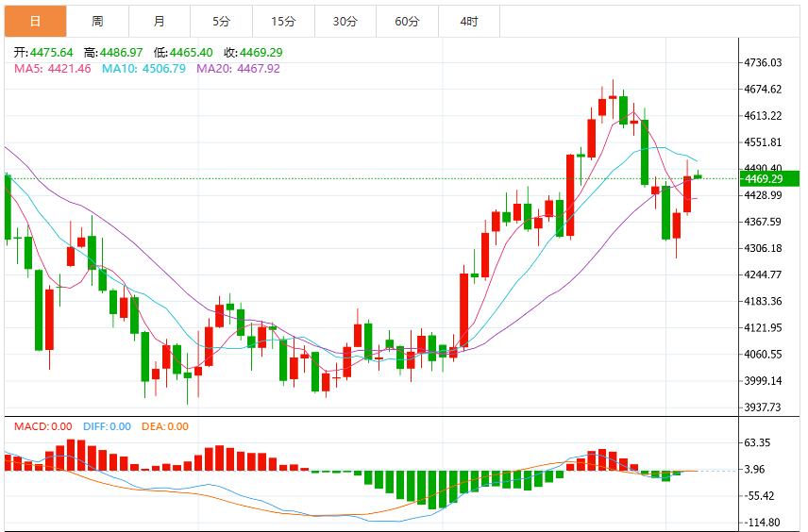The image size is (808, 532).
Task: Click the 4736.03 price axis label
Action: tap(763, 63)
